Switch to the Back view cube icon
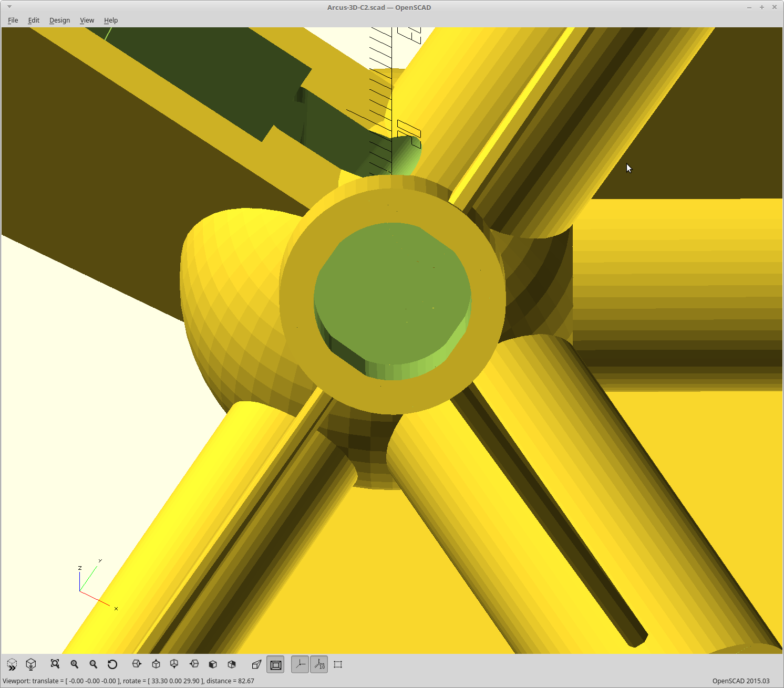 (x=232, y=664)
